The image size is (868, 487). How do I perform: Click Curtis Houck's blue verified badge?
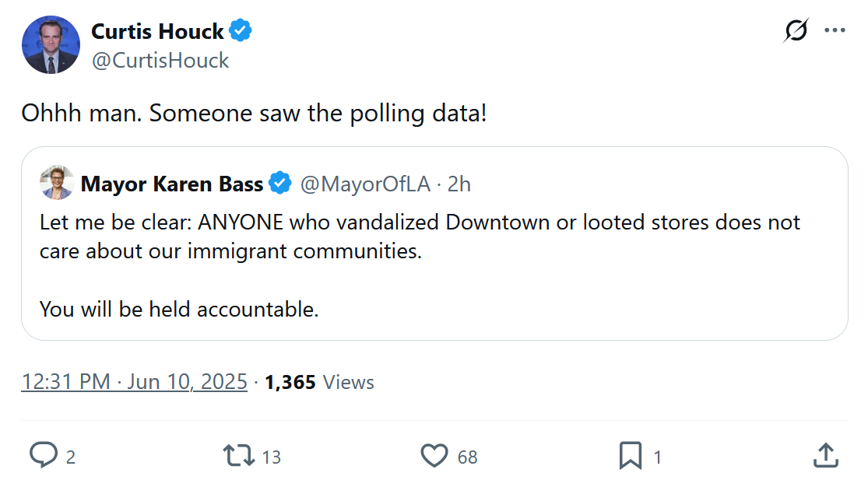tap(241, 32)
